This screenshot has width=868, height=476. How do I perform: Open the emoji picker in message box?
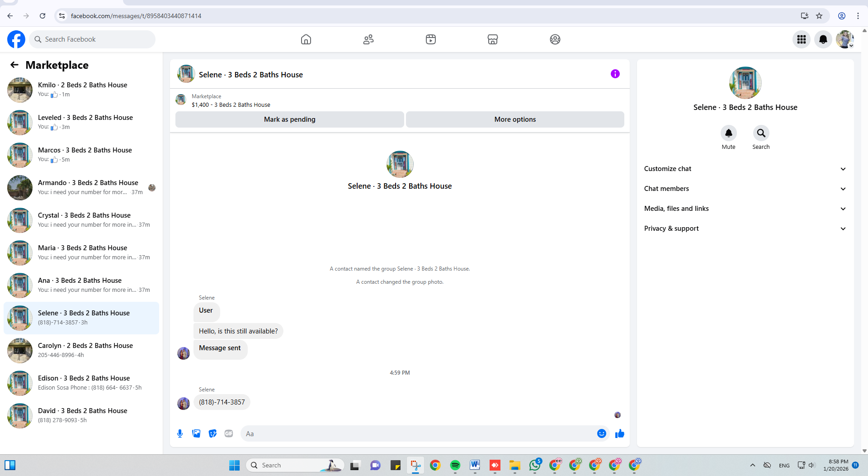(602, 433)
